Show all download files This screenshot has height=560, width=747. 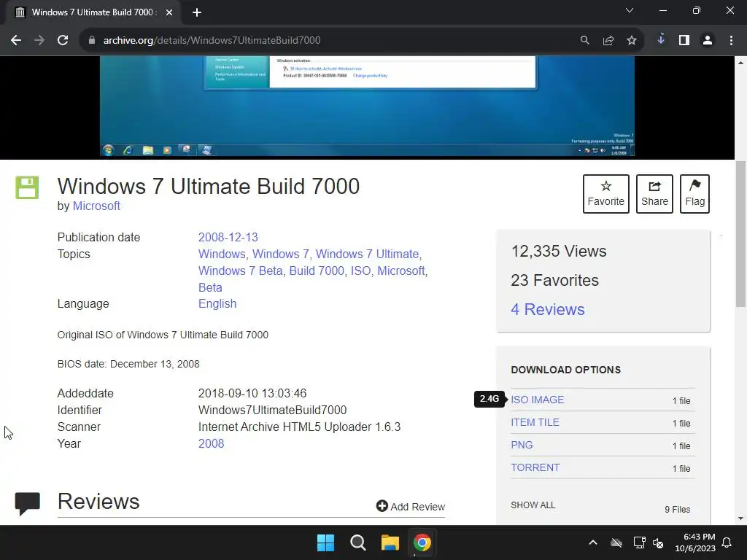click(x=533, y=505)
